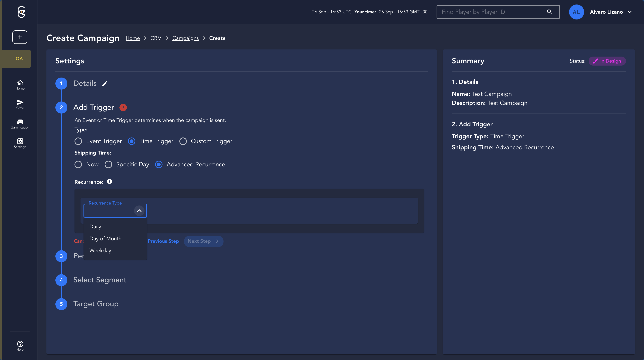Choose Specific Day shipping time
Image resolution: width=644 pixels, height=360 pixels.
coord(108,165)
